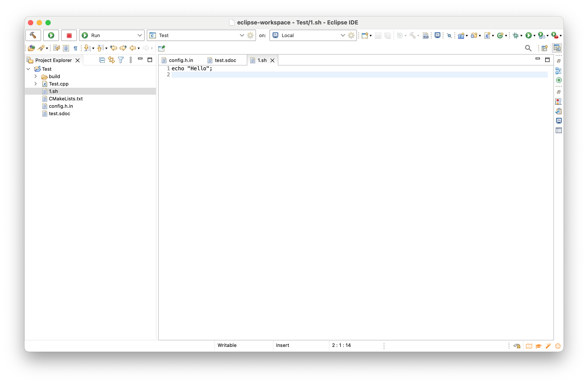
Task: Open the Search dialog via magnifier icon
Action: (x=528, y=48)
